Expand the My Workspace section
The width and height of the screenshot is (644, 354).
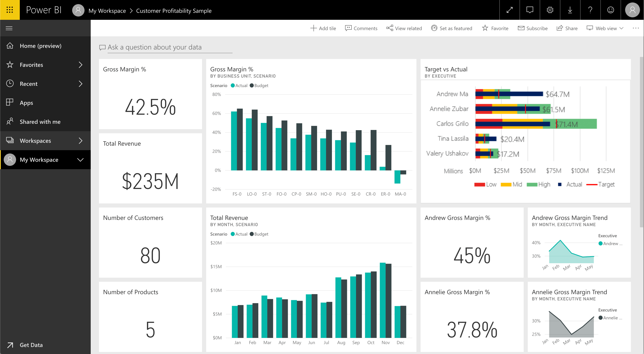point(80,159)
